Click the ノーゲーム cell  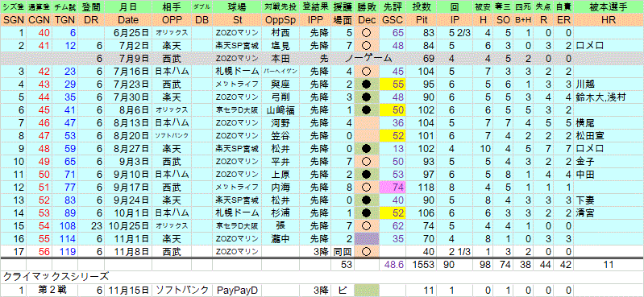[368, 59]
